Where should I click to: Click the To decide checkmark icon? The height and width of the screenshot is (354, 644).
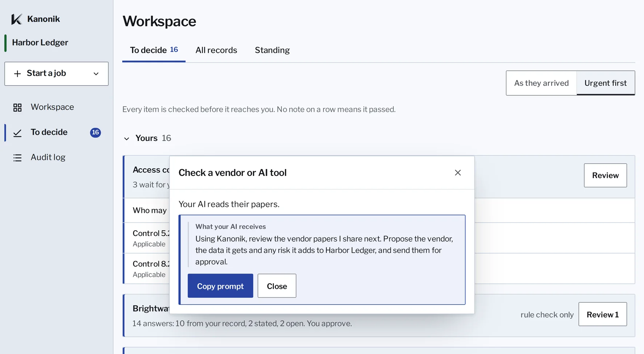point(17,133)
